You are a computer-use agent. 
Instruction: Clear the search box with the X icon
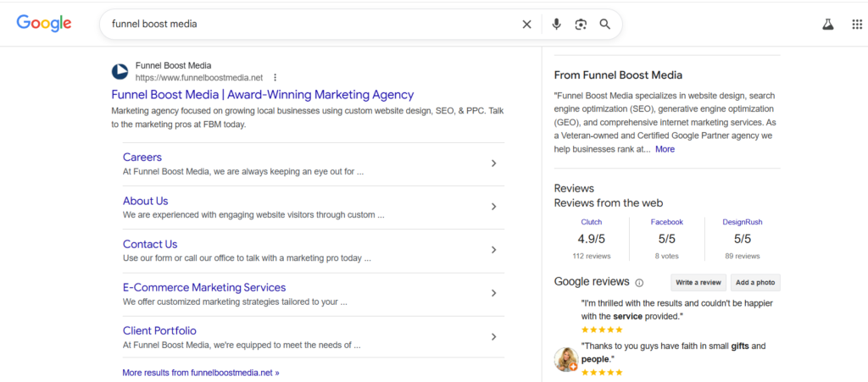tap(526, 25)
